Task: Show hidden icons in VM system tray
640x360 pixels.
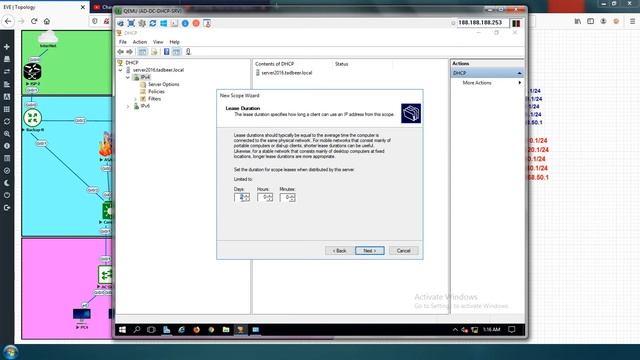Action: click(x=455, y=330)
